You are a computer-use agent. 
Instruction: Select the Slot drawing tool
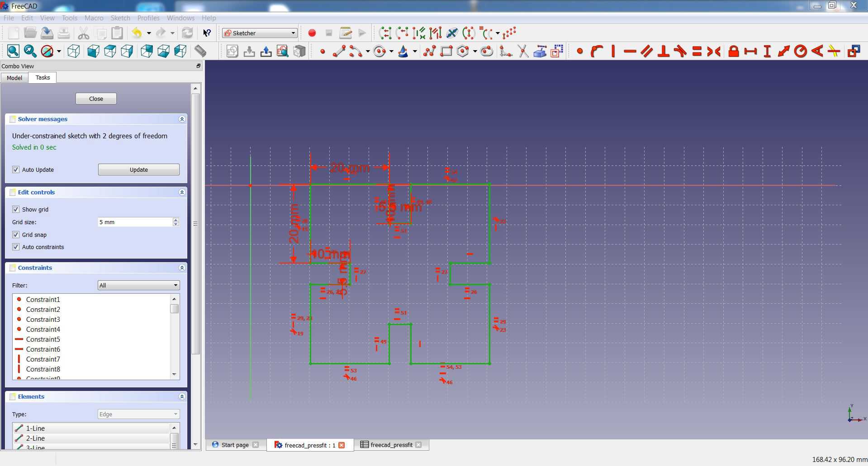487,51
